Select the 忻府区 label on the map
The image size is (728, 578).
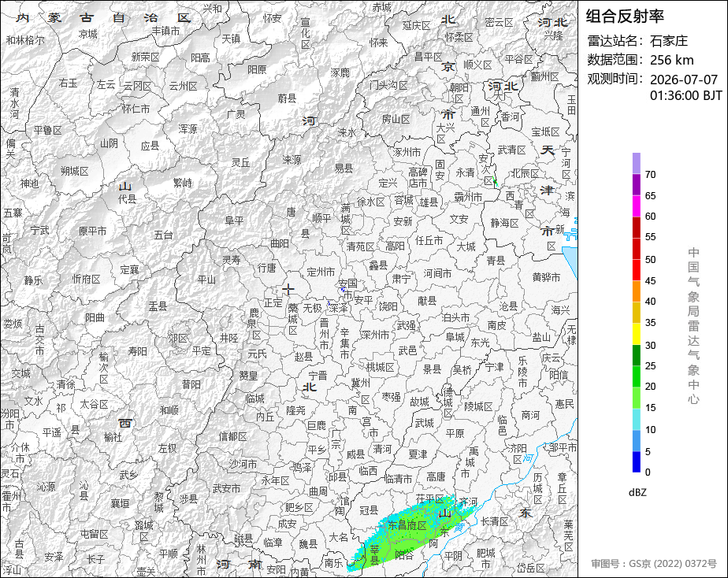pos(87,279)
